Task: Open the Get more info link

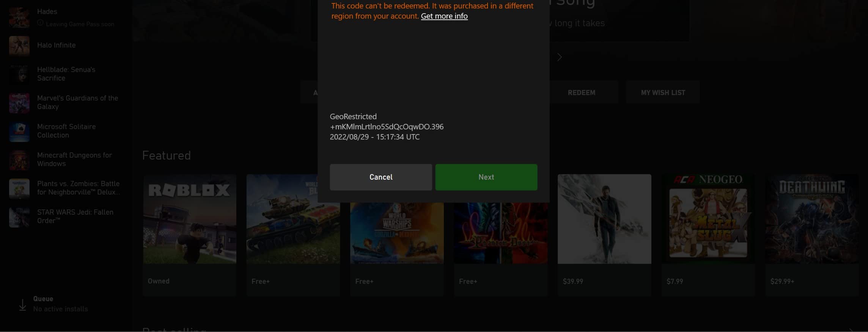Action: 444,16
